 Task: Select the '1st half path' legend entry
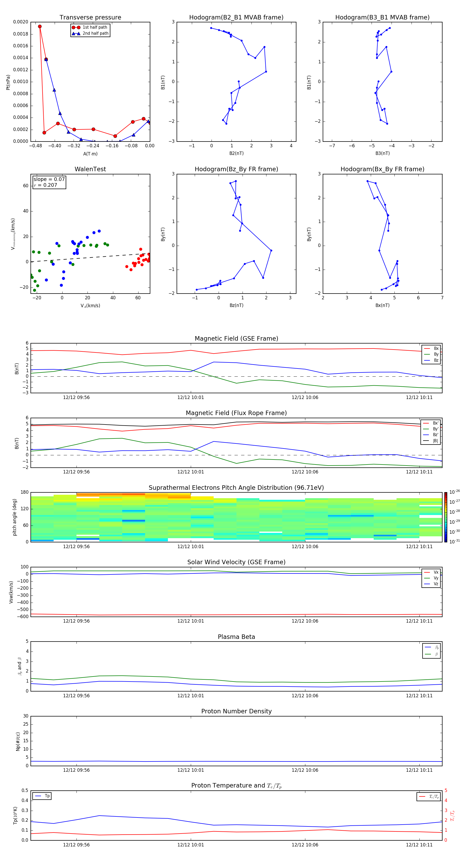[x=90, y=27]
